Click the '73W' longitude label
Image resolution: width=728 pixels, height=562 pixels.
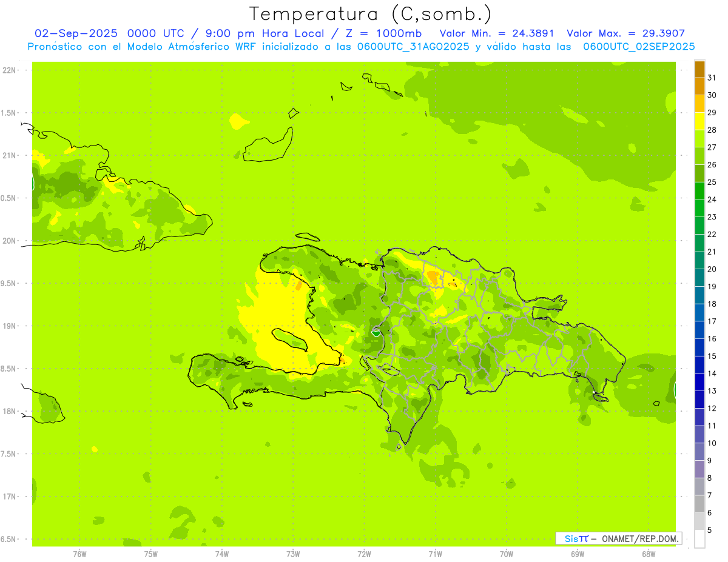click(x=293, y=554)
